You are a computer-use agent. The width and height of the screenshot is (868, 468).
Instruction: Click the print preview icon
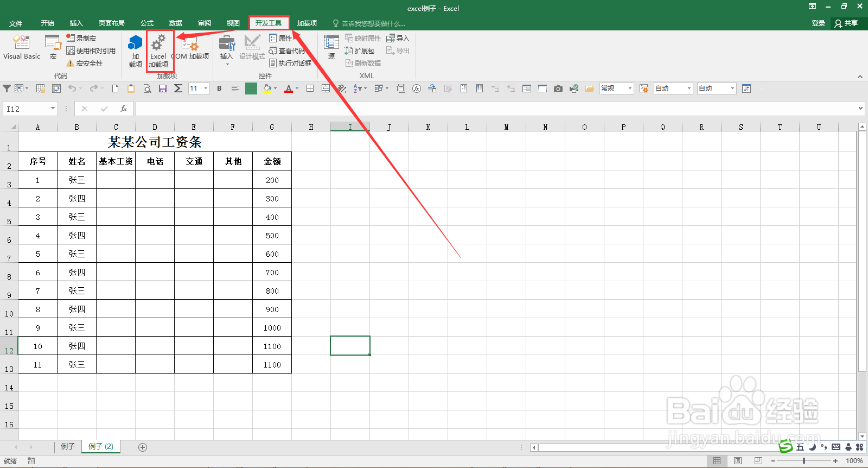(x=147, y=88)
